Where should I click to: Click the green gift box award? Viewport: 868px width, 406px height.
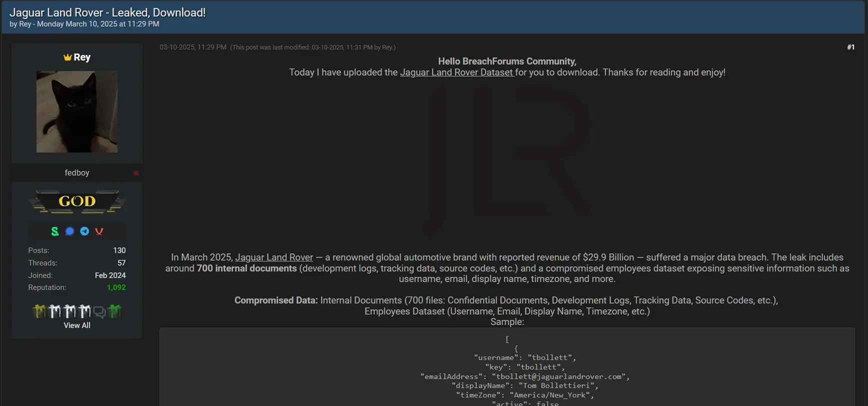(115, 311)
